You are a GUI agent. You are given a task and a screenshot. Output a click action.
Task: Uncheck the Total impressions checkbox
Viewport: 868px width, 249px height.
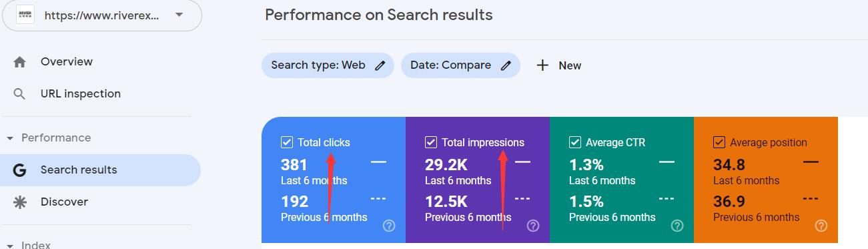point(431,142)
